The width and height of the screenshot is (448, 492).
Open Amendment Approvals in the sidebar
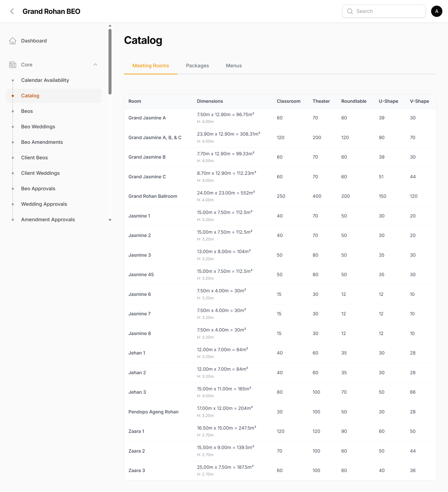point(54,220)
